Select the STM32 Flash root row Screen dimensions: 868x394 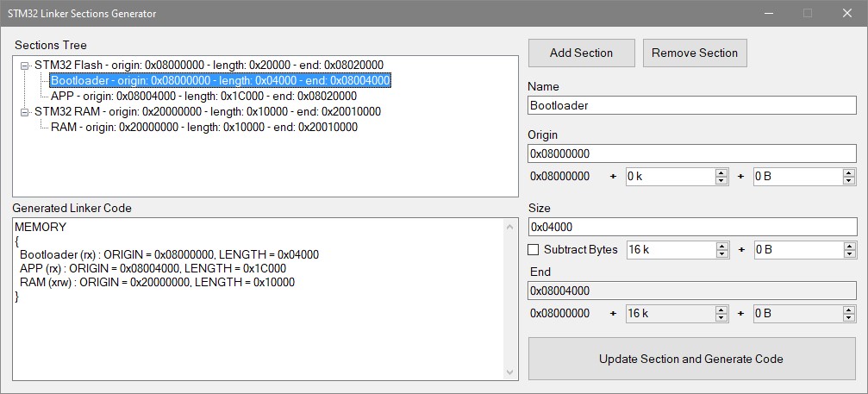point(209,65)
